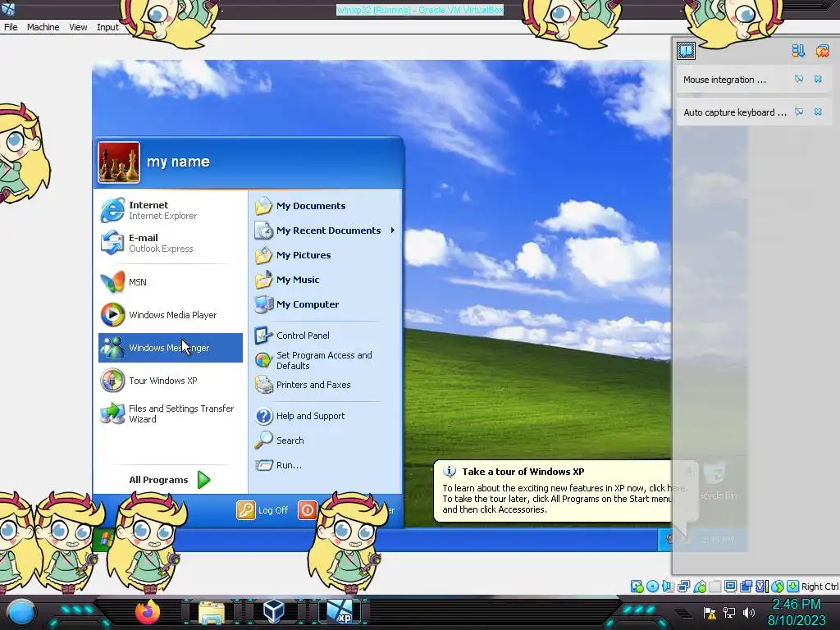Click the host start orb

click(x=21, y=612)
